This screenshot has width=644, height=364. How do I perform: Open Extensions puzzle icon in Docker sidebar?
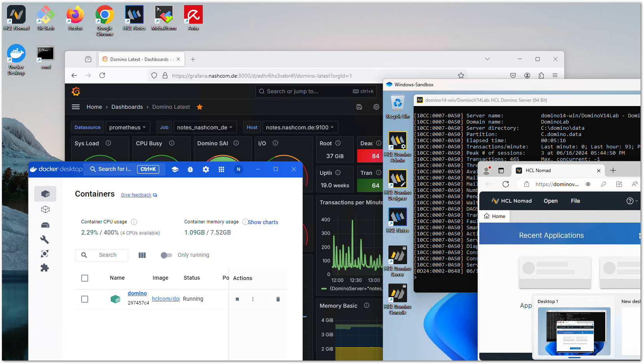[45, 268]
